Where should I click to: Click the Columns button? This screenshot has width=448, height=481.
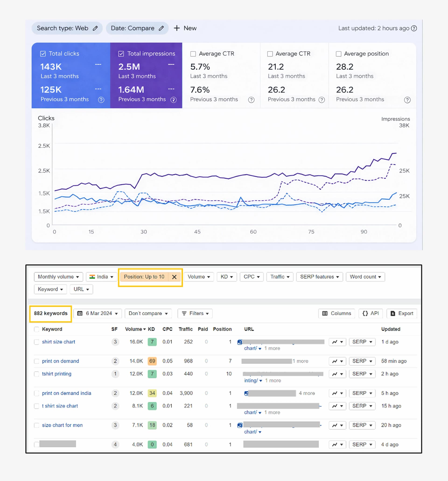tap(336, 313)
